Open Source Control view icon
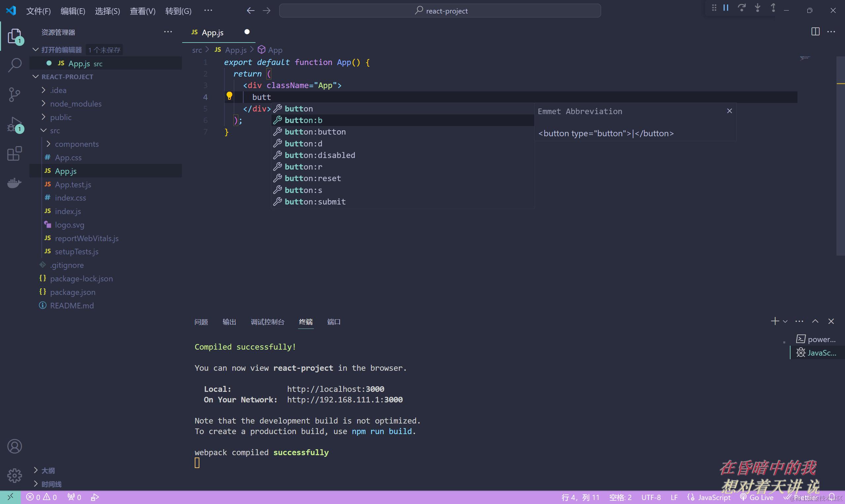 [15, 94]
